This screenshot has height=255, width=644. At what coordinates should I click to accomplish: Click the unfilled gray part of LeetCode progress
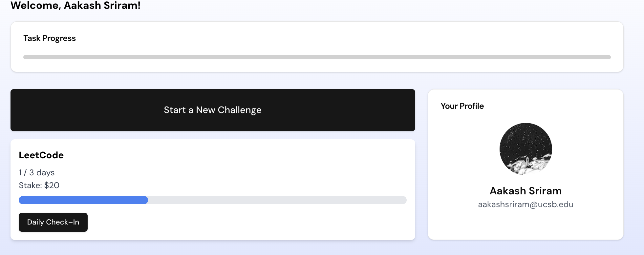click(277, 200)
